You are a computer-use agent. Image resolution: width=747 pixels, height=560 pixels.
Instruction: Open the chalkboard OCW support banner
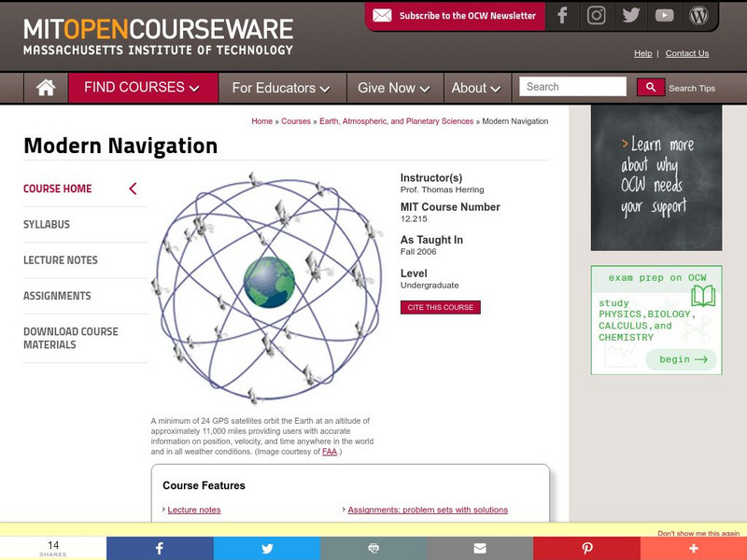point(656,177)
